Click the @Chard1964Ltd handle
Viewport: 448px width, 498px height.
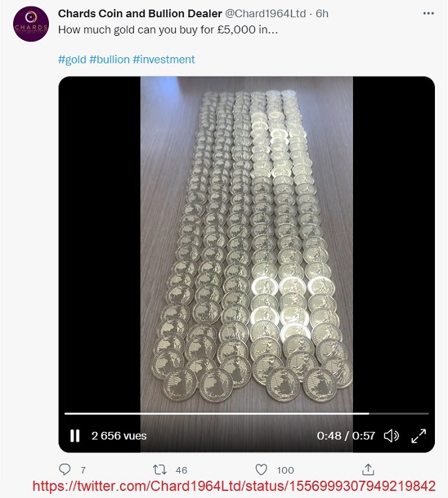[265, 14]
